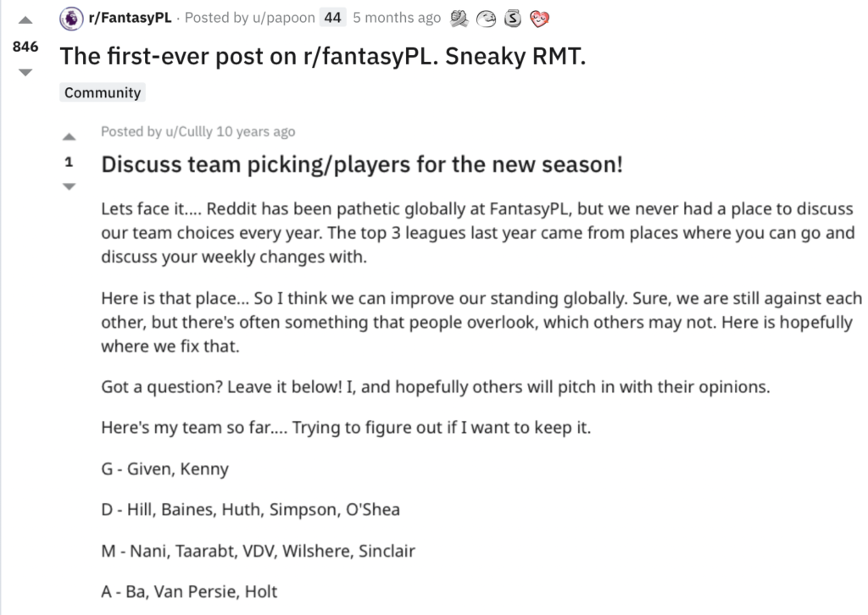The width and height of the screenshot is (868, 615).
Task: Downvote the embedded post by u/Cullly
Action: click(70, 186)
